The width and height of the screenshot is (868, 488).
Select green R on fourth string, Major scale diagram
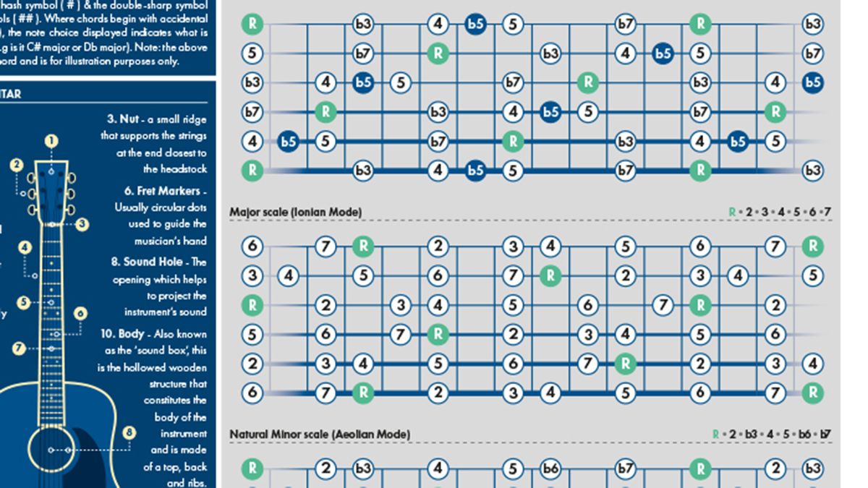tap(438, 334)
